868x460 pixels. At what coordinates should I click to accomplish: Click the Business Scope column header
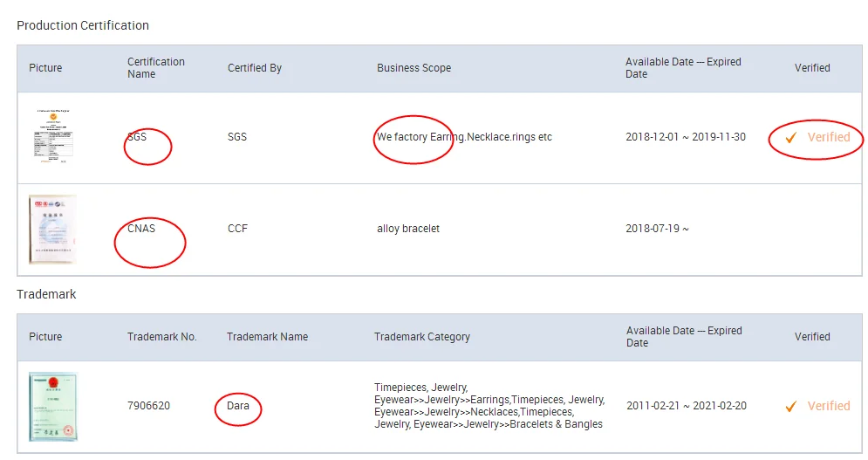tap(413, 68)
